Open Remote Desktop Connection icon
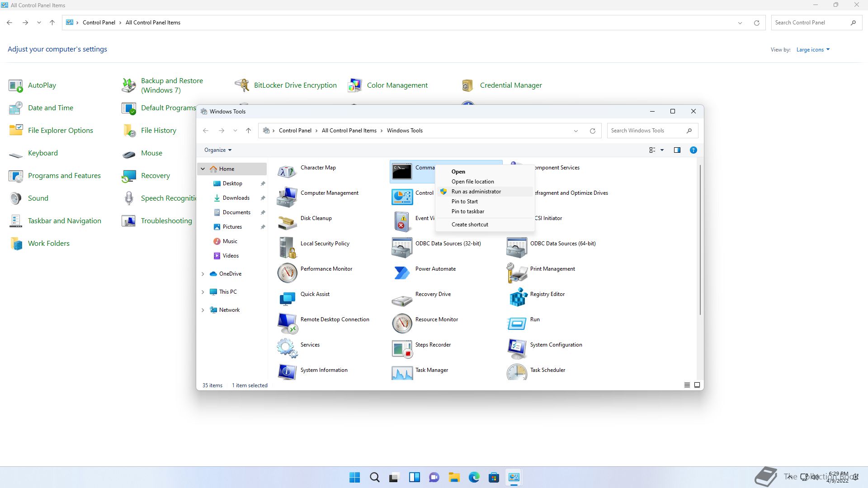Viewport: 868px width, 488px height. click(287, 323)
